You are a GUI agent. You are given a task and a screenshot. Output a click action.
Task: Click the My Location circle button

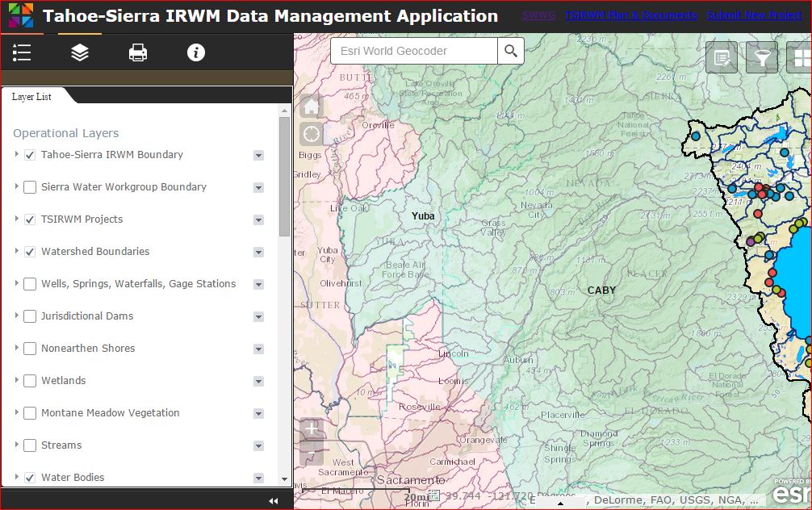[x=312, y=134]
